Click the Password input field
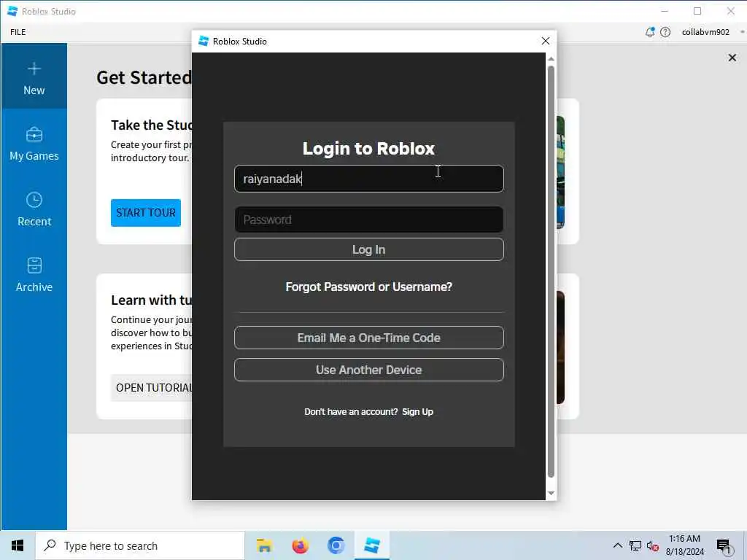This screenshot has width=747, height=560. 368,219
